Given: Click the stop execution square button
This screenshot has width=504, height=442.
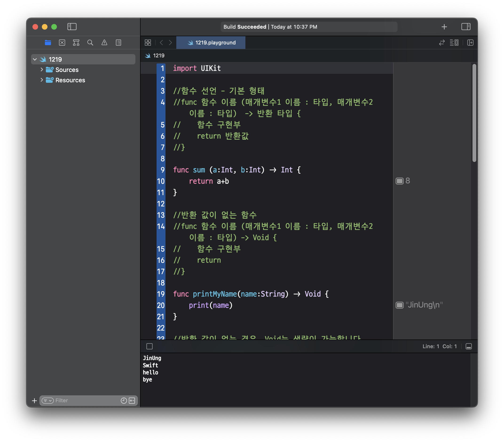Looking at the screenshot, I should pos(150,346).
